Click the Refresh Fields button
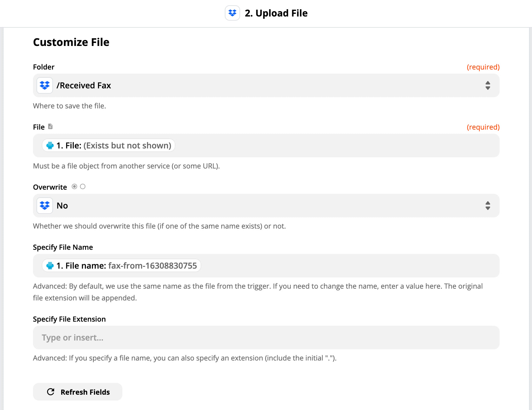Screen dimensions: 532x410 point(78,392)
